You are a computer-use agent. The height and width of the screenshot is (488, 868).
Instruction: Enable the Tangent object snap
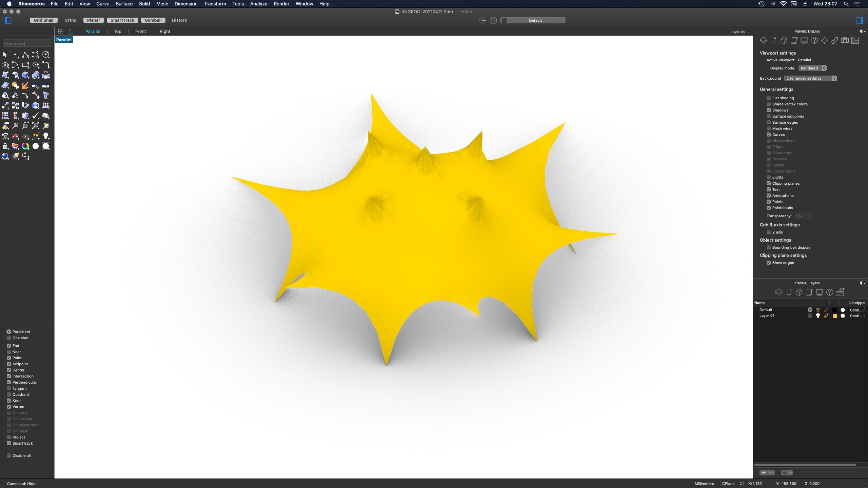(x=9, y=388)
